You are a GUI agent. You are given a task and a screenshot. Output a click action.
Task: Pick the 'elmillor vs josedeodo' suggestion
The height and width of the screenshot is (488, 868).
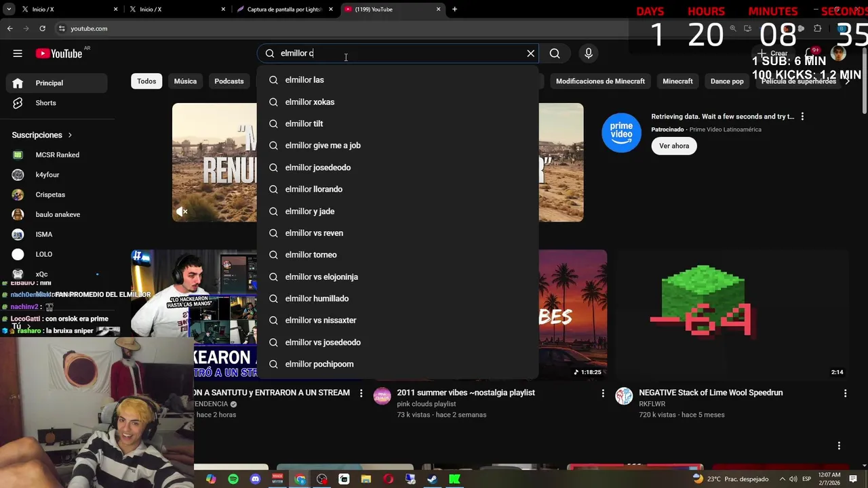point(397,342)
